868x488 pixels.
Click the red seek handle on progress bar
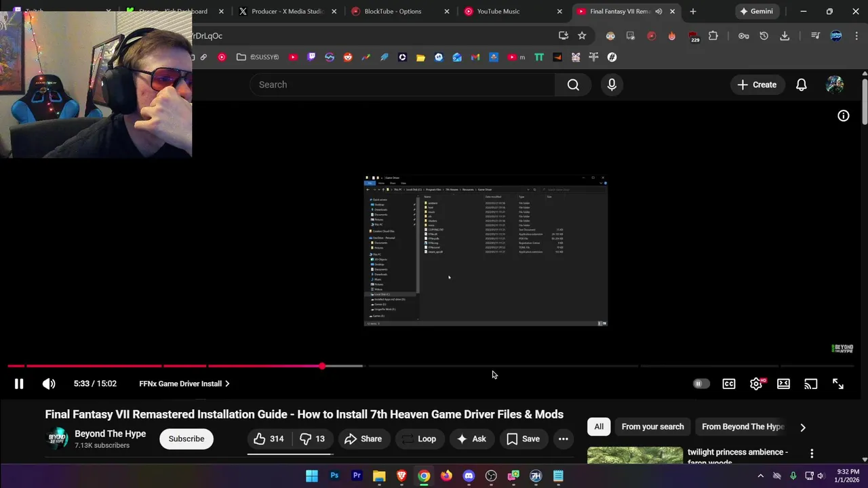(x=322, y=366)
